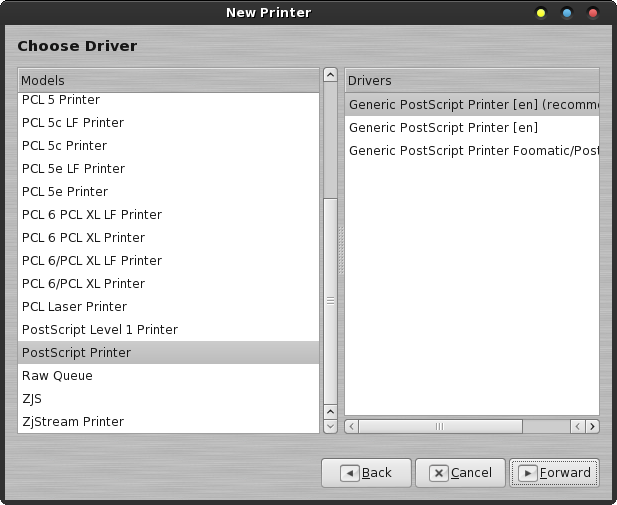Click the Models column header
Image resolution: width=617 pixels, height=505 pixels.
168,80
